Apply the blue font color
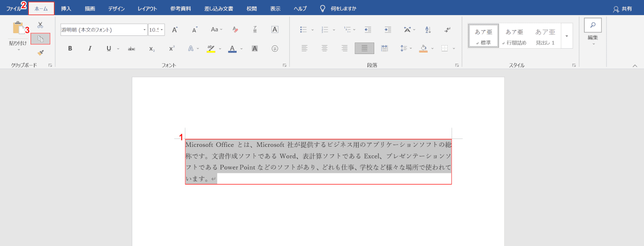 click(233, 49)
